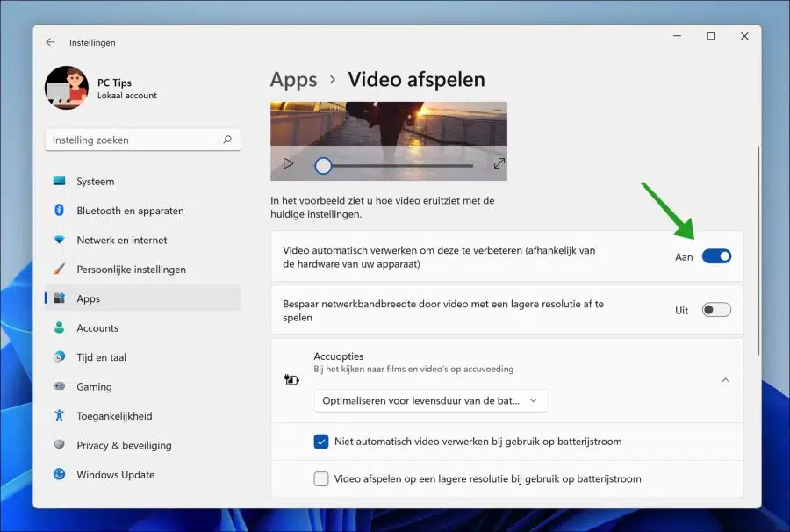Click the Lokaal account label
Viewport: 790px width, 532px height.
pyautogui.click(x=127, y=95)
